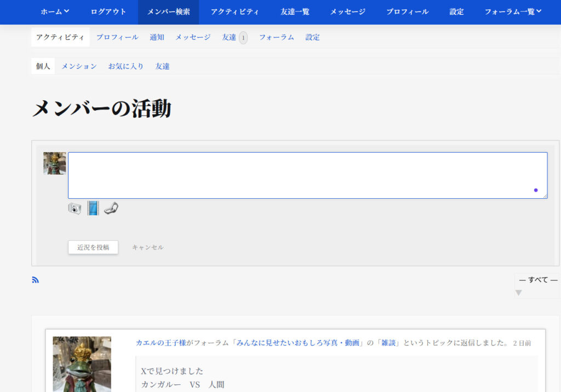Select the メンション activity sub-tab
Screen dimensions: 561x392
tap(79, 66)
